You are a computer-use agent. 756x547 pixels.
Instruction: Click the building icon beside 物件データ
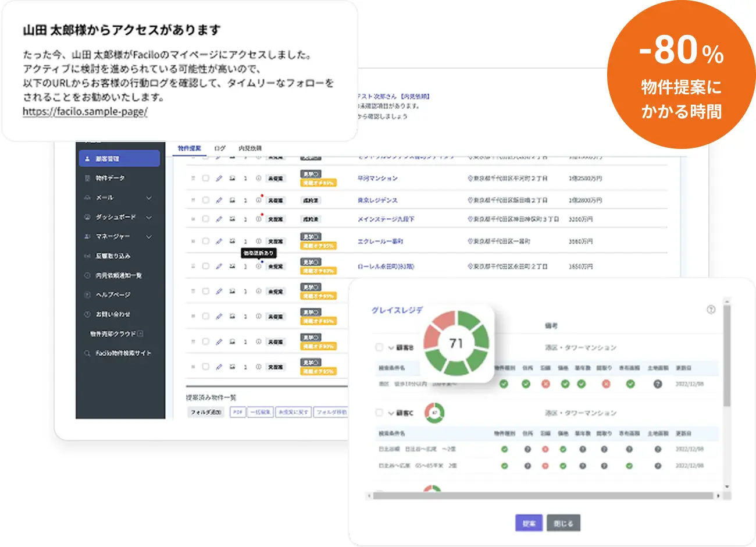[87, 178]
